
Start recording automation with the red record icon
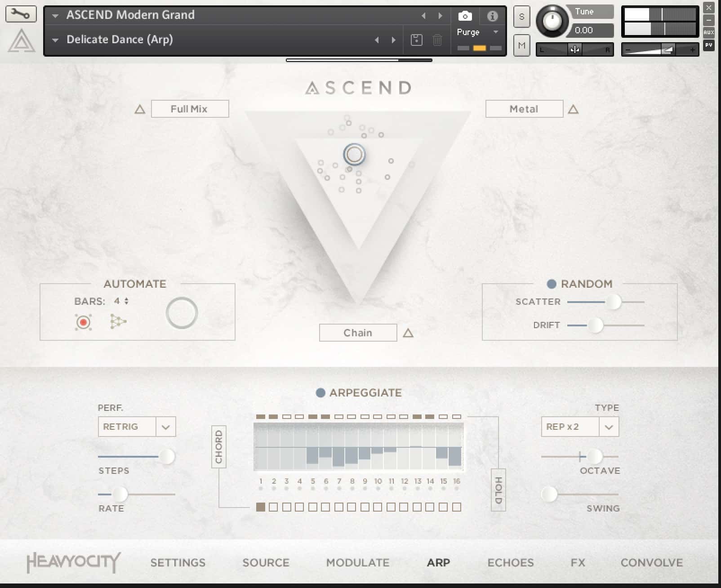pos(83,322)
